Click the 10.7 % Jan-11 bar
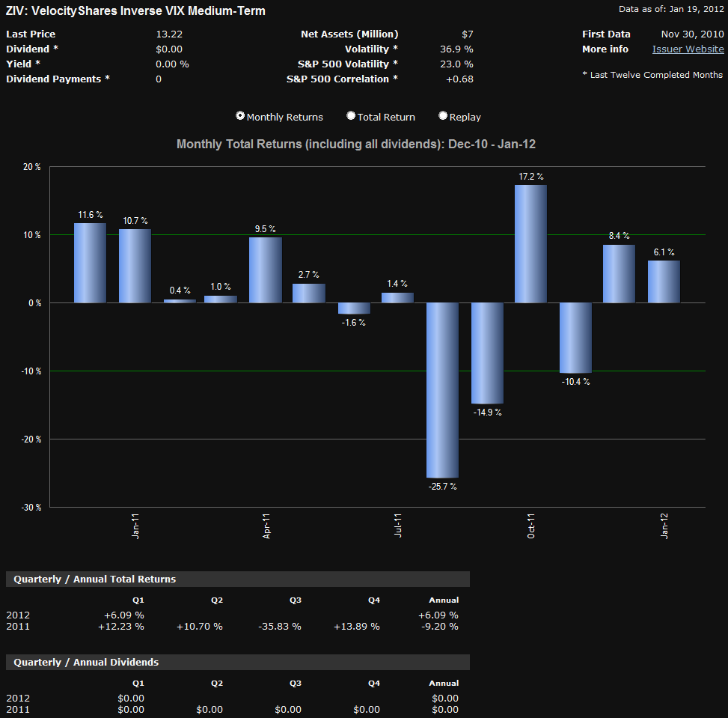Screen dimensions: 728x718 click(135, 266)
